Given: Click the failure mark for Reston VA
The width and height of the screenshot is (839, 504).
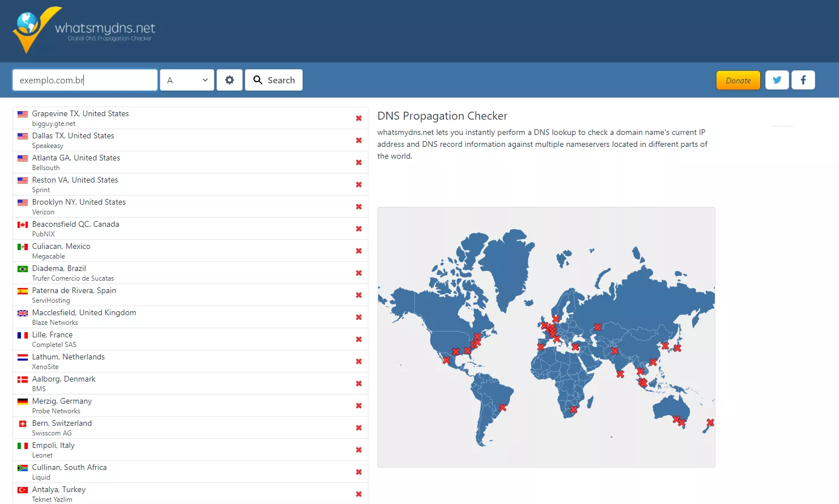Looking at the screenshot, I should point(359,184).
